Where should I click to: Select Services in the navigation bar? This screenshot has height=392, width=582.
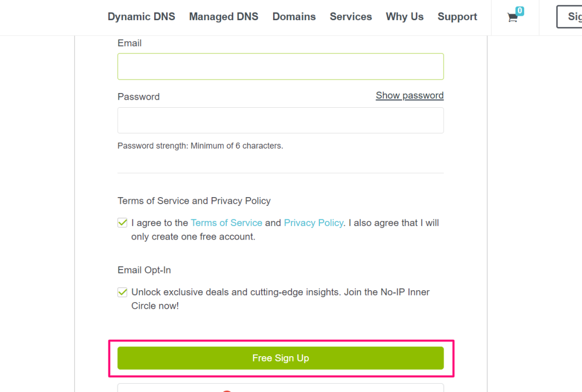click(350, 17)
